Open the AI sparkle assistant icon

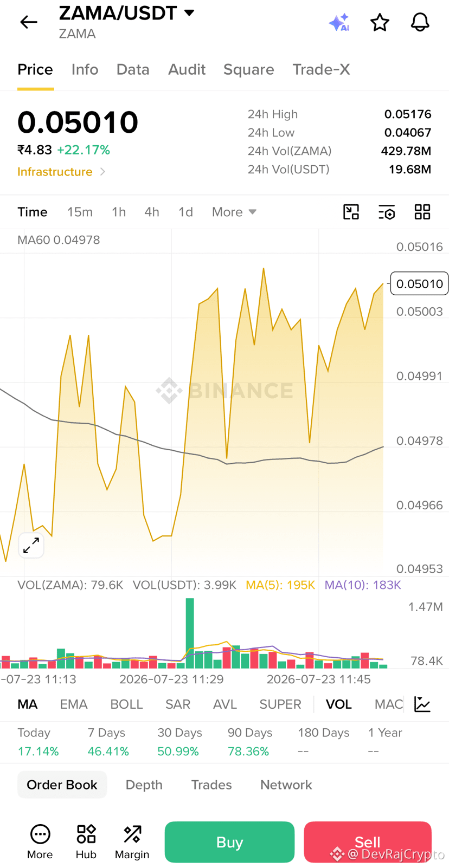(x=339, y=22)
